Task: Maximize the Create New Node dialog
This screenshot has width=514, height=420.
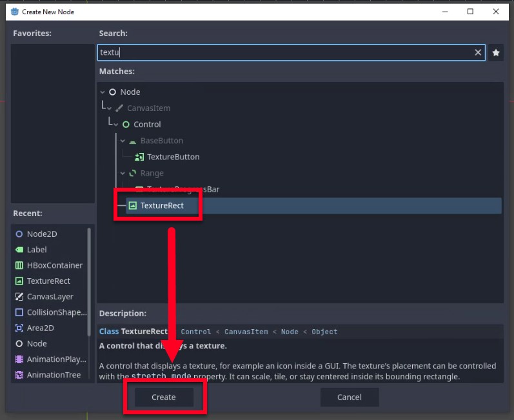Action: click(470, 12)
